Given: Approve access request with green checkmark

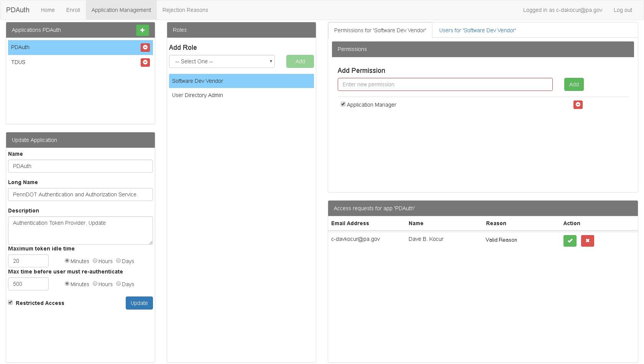Looking at the screenshot, I should tap(570, 241).
